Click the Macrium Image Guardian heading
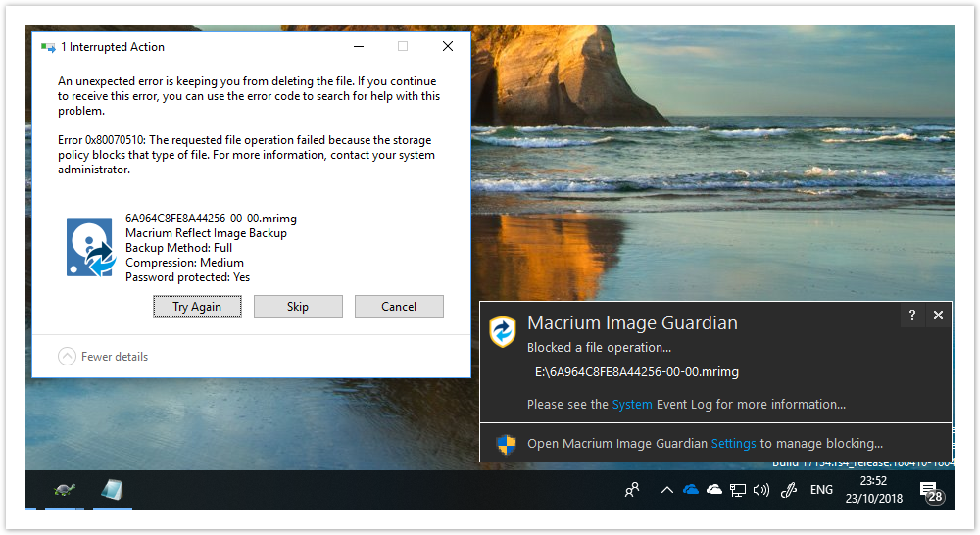This screenshot has width=980, height=535. click(632, 323)
